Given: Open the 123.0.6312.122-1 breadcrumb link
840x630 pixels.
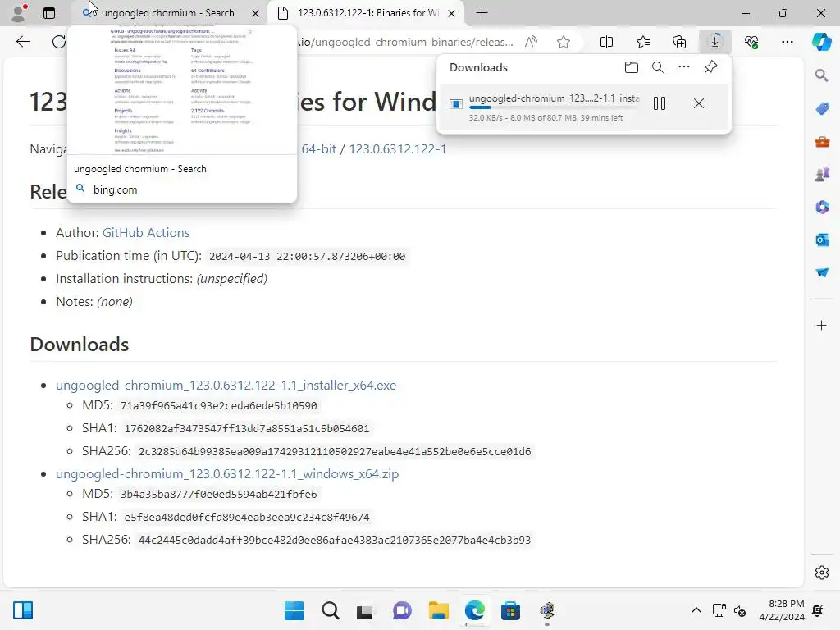Looking at the screenshot, I should tap(398, 149).
